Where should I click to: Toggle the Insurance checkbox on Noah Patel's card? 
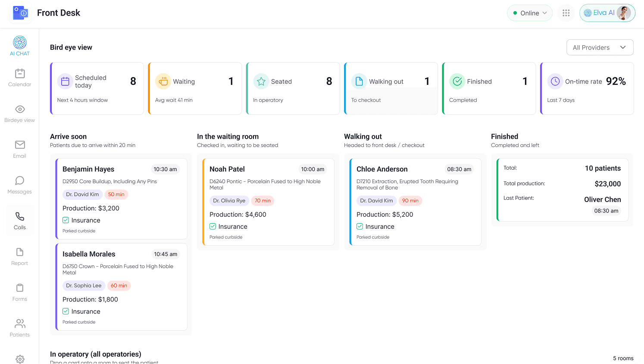point(213,226)
